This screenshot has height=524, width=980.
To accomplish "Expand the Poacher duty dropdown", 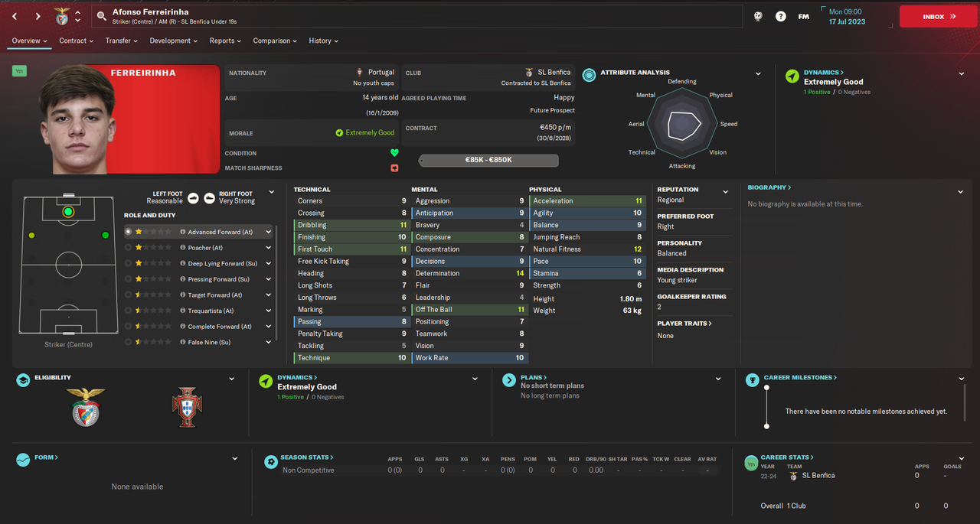I will (x=269, y=248).
